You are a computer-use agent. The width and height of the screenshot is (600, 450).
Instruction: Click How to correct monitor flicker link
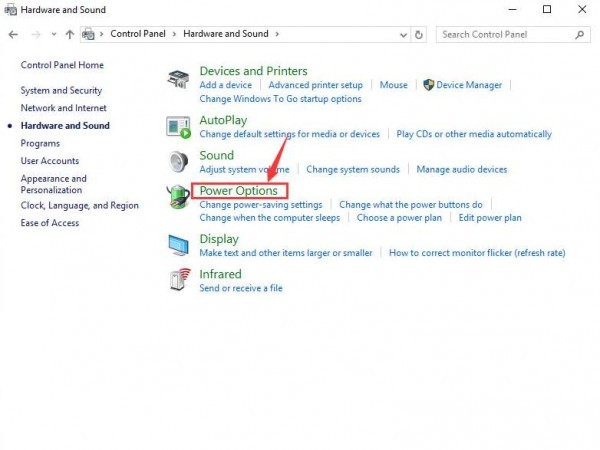[477, 253]
